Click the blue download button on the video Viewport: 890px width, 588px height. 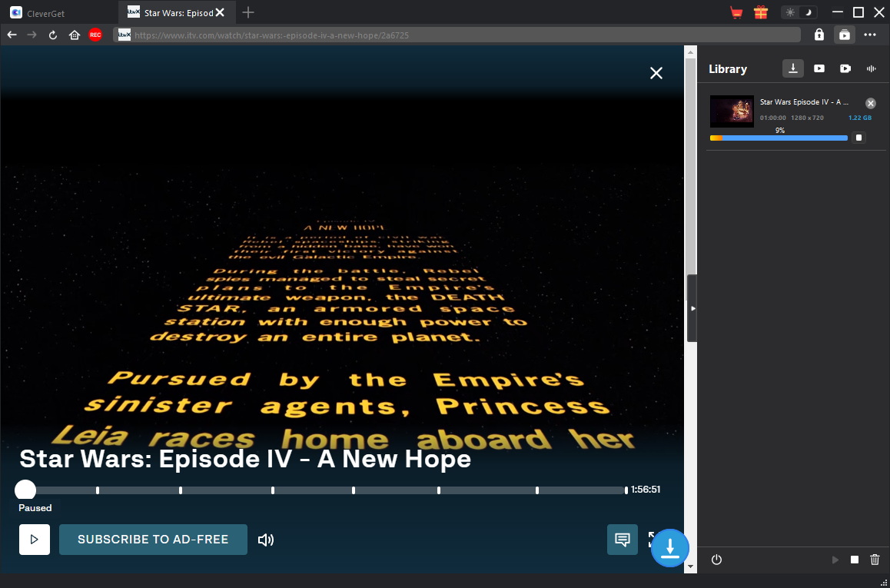(669, 548)
